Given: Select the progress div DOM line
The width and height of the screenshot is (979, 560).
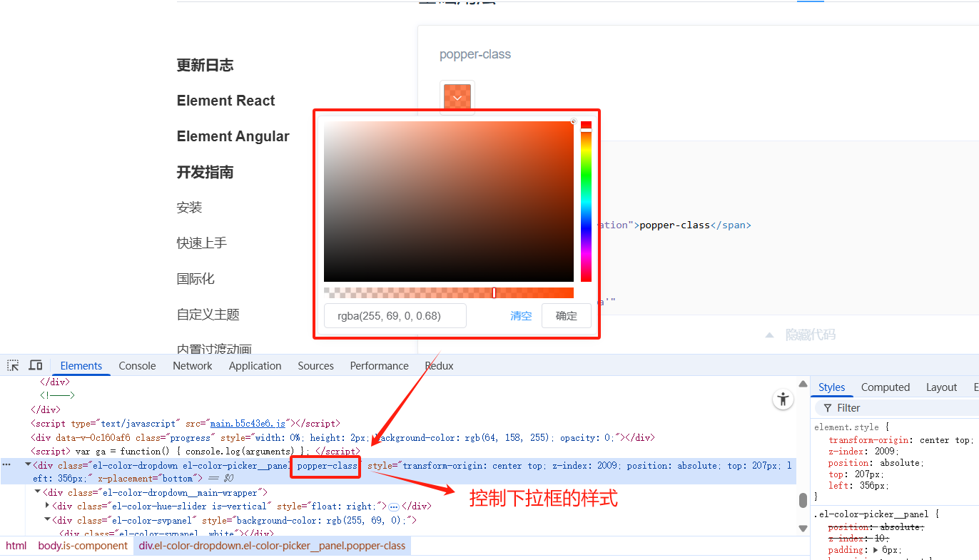Looking at the screenshot, I should tap(343, 437).
